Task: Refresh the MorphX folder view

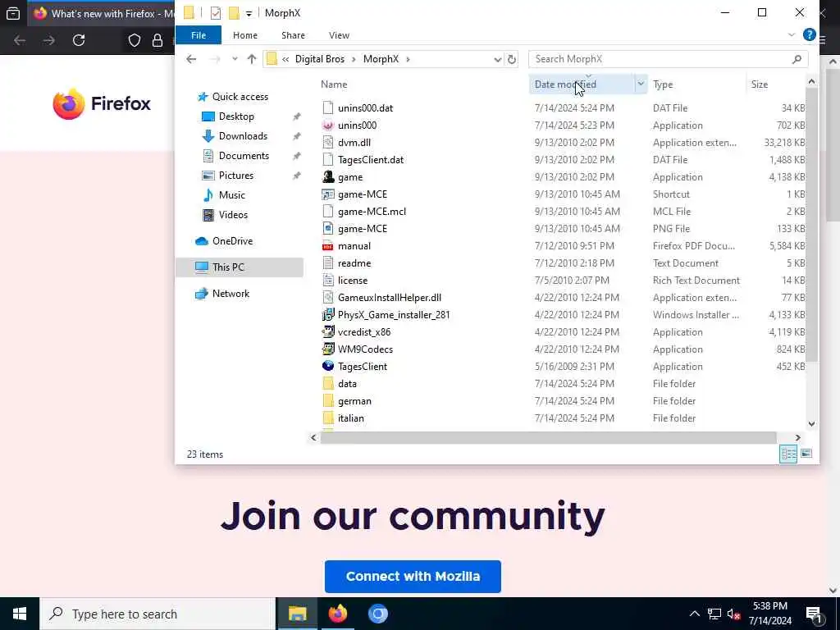Action: click(512, 59)
